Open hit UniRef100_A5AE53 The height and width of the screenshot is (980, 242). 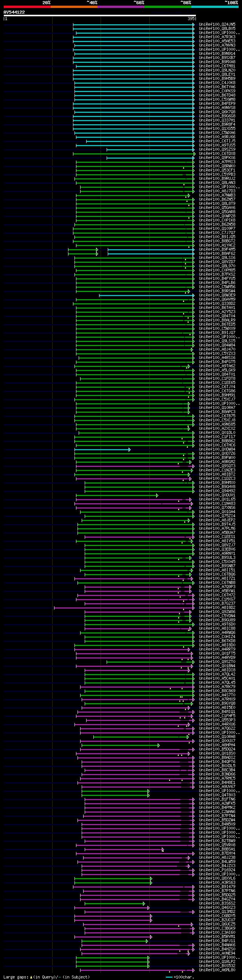217,41
